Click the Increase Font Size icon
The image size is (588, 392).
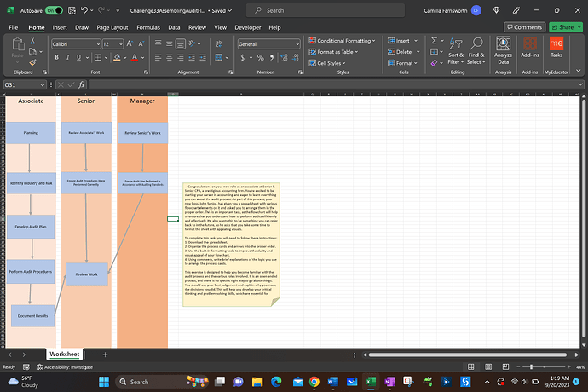click(130, 44)
